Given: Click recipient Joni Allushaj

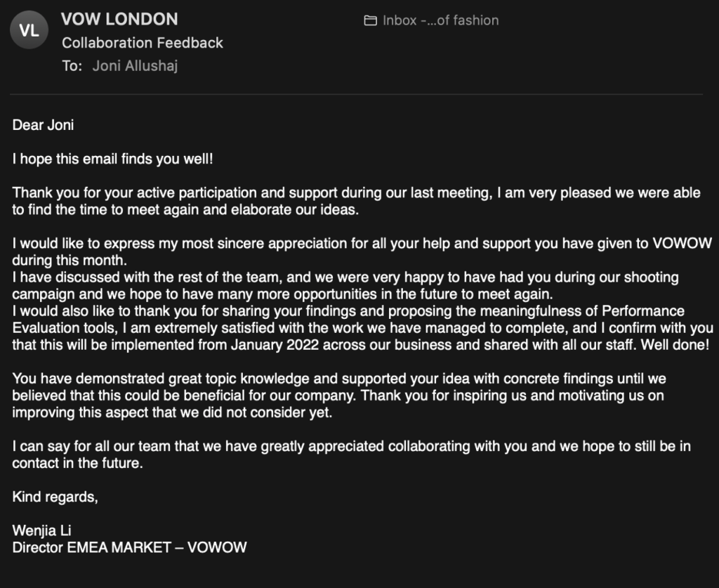Looking at the screenshot, I should point(135,65).
